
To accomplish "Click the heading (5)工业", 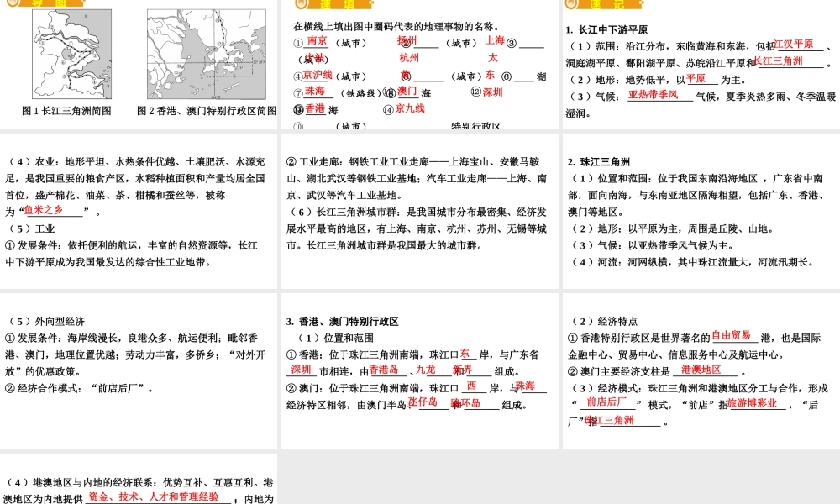I will point(32,228).
